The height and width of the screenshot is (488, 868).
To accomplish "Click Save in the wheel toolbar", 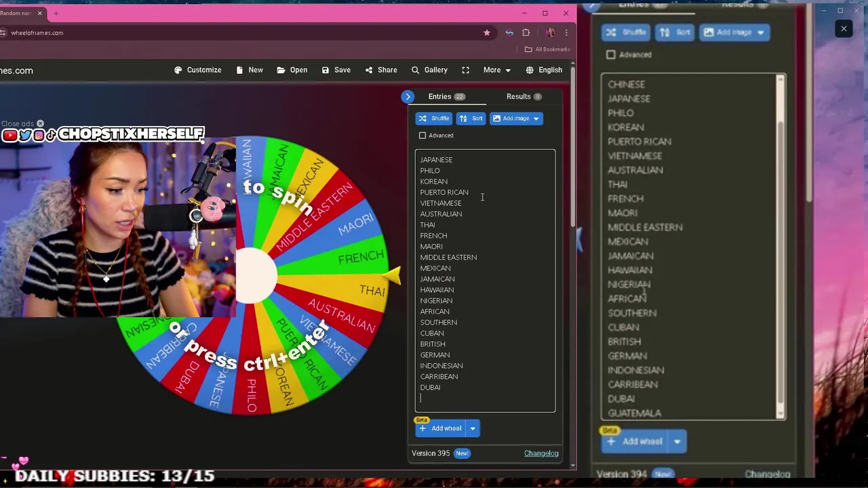I will pos(336,70).
